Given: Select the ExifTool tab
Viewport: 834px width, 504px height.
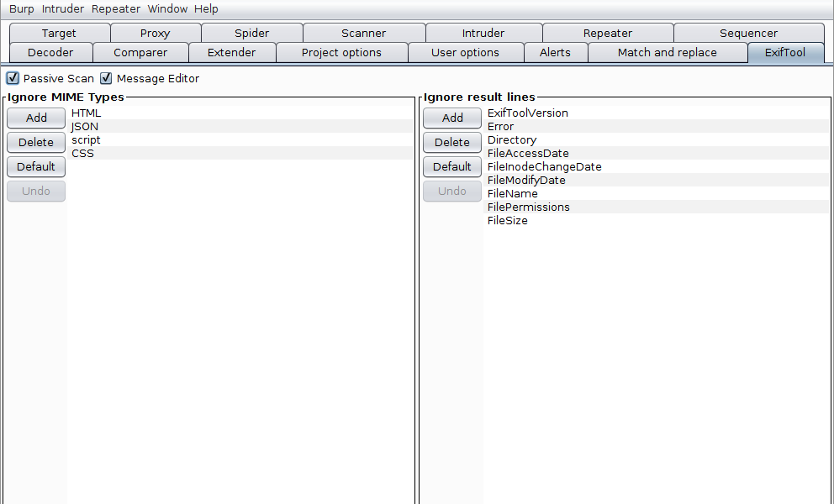Looking at the screenshot, I should point(785,53).
